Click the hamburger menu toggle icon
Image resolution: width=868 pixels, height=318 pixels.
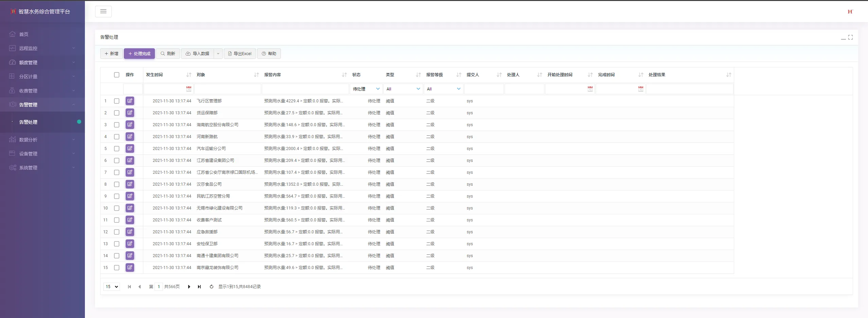103,12
